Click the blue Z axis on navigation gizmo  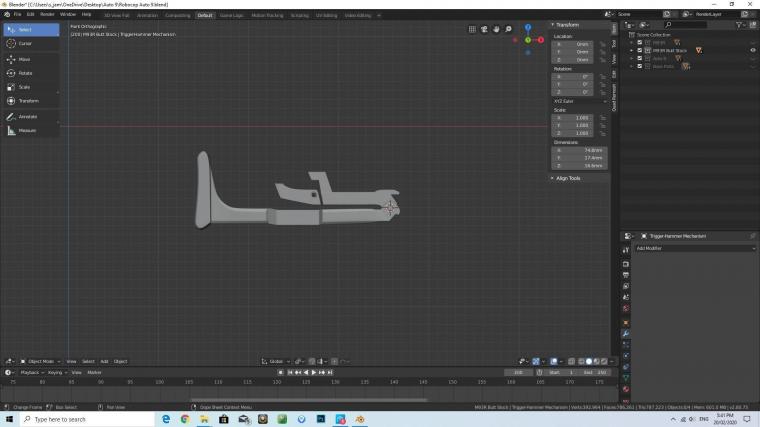tap(528, 28)
